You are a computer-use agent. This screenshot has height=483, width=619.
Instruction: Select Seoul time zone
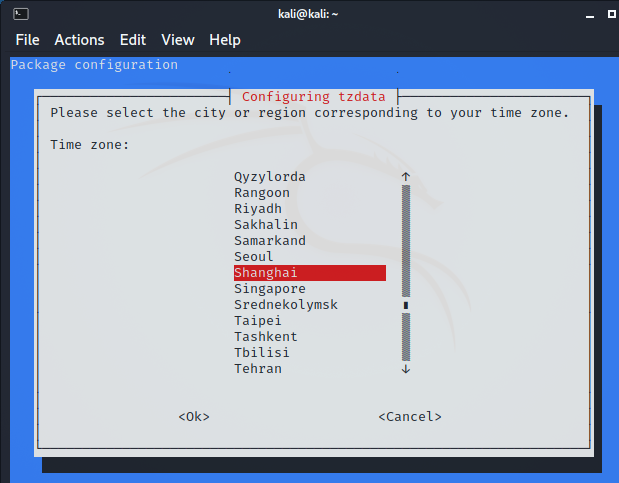(x=310, y=257)
